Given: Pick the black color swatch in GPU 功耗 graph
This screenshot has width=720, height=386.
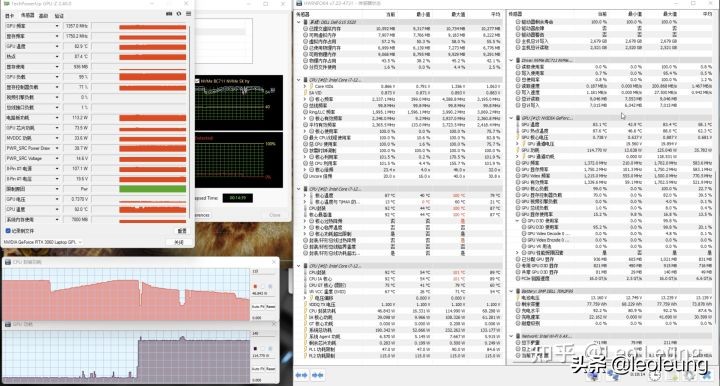Looking at the screenshot, I should 255,348.
